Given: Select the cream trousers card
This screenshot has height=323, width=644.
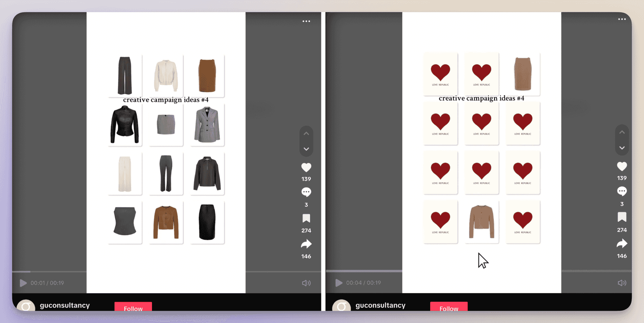Looking at the screenshot, I should 125,174.
